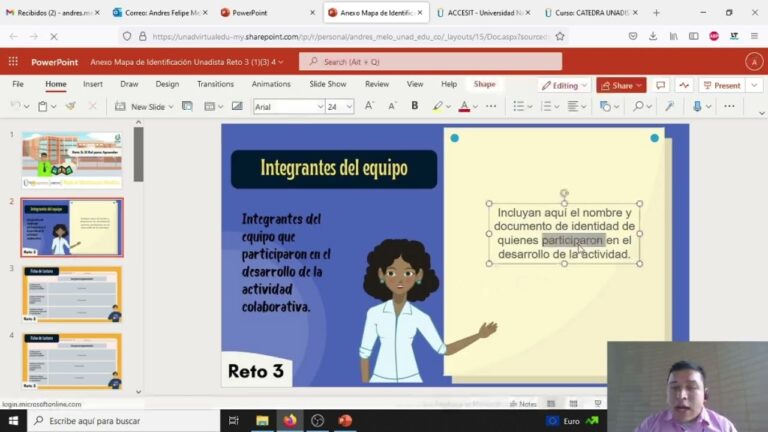
Task: Open the Windows Start button
Action: pos(13,421)
